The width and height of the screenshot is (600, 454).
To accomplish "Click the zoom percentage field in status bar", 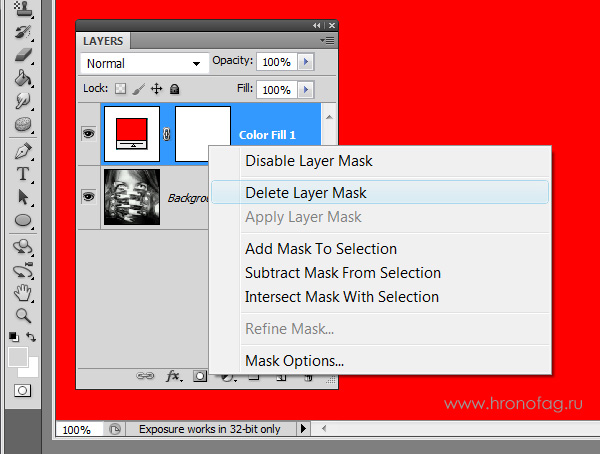I will tap(79, 430).
